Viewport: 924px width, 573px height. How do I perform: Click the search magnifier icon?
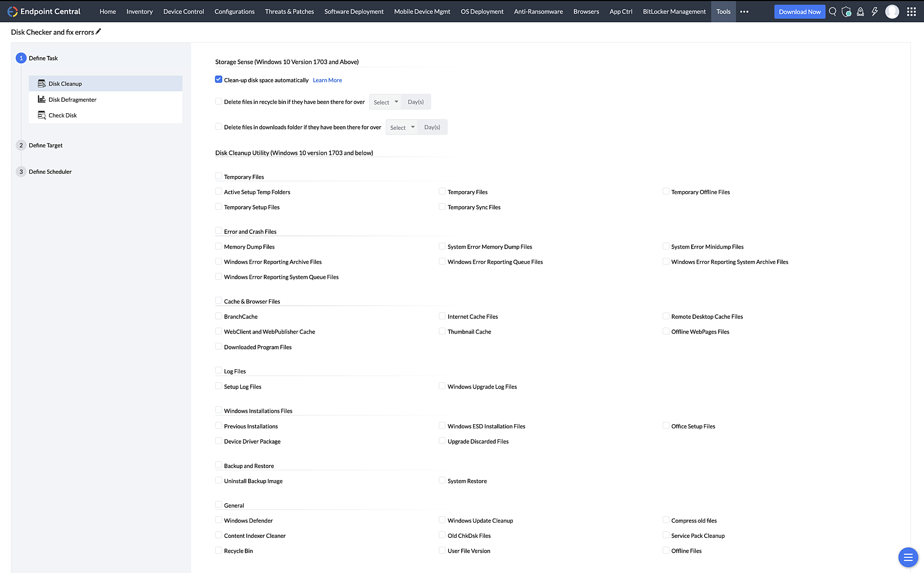[x=833, y=12]
